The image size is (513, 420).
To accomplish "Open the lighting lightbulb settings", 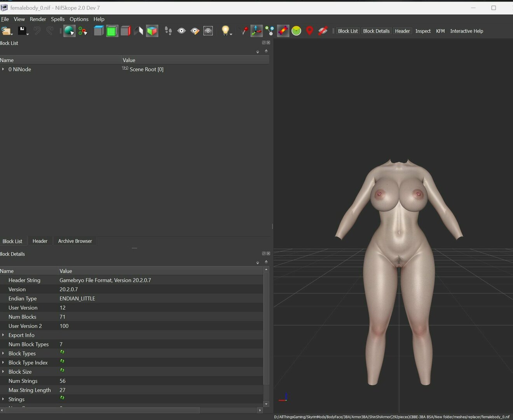I will pos(226,31).
